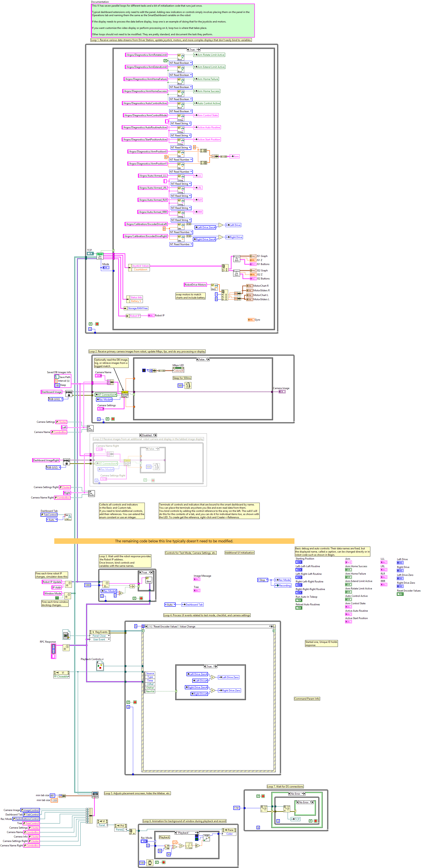This screenshot has height=868, width=421.
Task: Click the DB Adjust subVI icon
Action: pos(95,795)
